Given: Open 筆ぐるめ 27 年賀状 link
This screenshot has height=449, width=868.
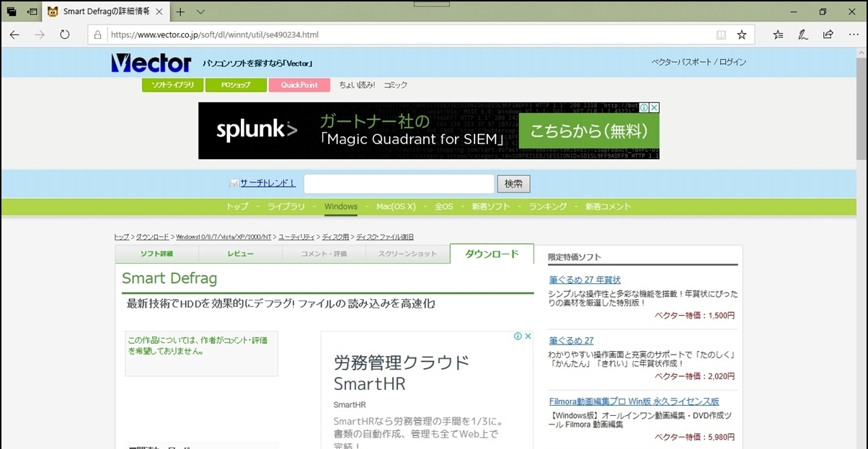Looking at the screenshot, I should pos(585,280).
